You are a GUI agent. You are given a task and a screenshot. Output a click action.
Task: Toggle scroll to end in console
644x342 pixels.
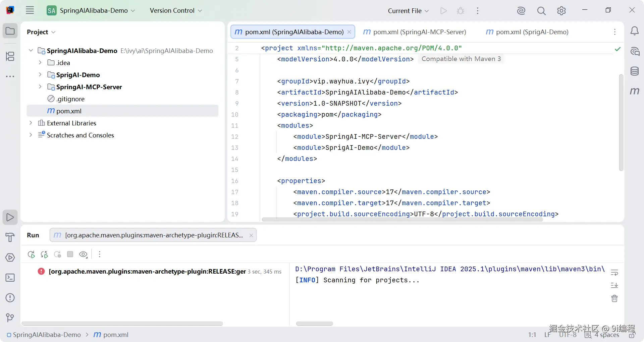click(614, 285)
